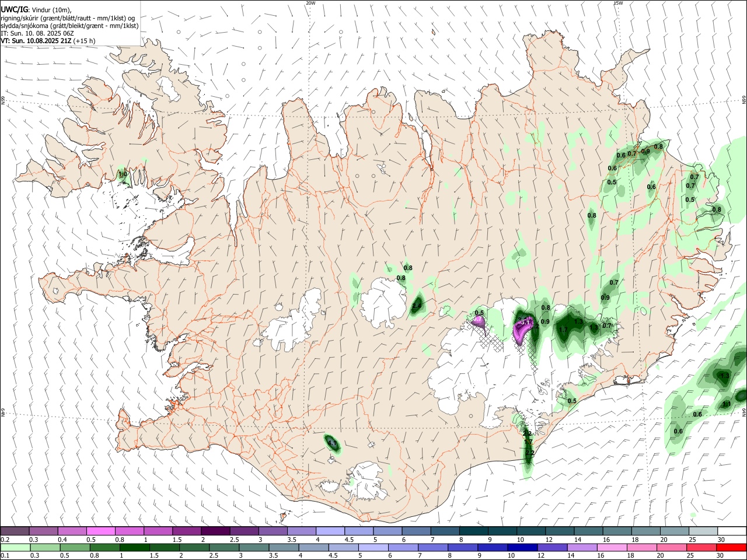
Task: Select the pink 16 swatch in lower legend
Action: click(612, 547)
